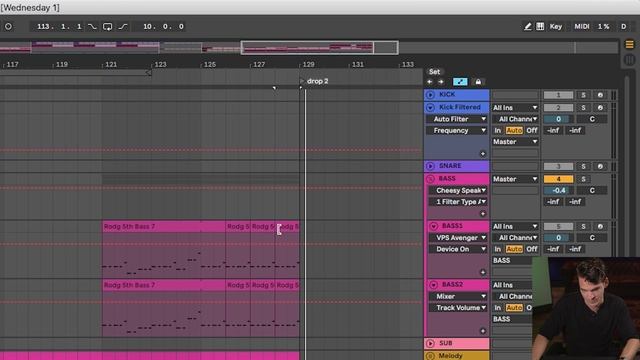
Task: Fold the BASS1 track
Action: tap(433, 226)
